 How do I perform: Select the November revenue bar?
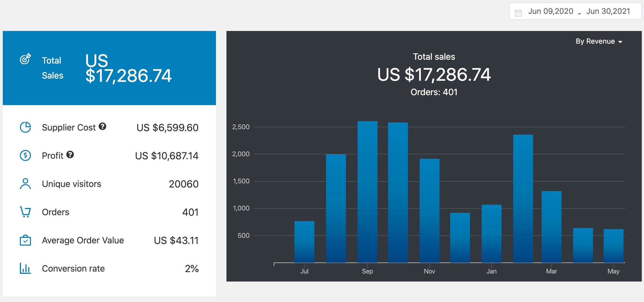(x=429, y=211)
